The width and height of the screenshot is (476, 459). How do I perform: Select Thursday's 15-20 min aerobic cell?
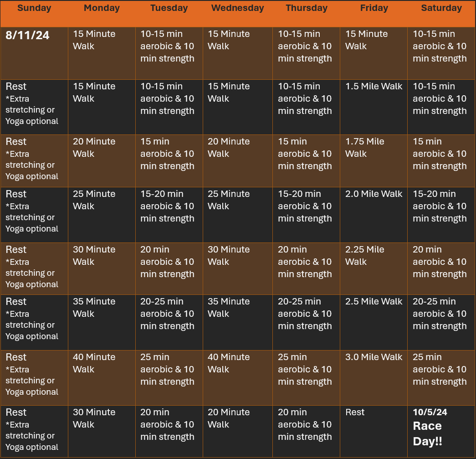(x=306, y=215)
